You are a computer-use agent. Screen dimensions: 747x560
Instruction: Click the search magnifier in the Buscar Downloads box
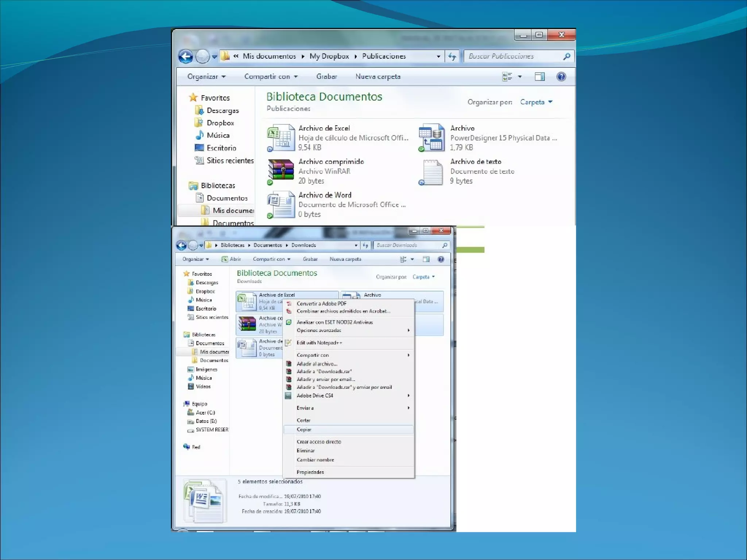pyautogui.click(x=445, y=245)
